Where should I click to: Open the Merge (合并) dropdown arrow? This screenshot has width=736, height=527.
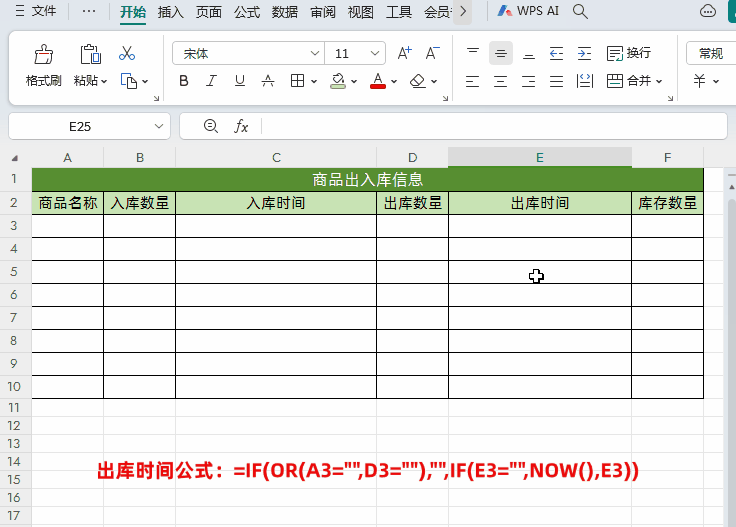click(x=659, y=82)
